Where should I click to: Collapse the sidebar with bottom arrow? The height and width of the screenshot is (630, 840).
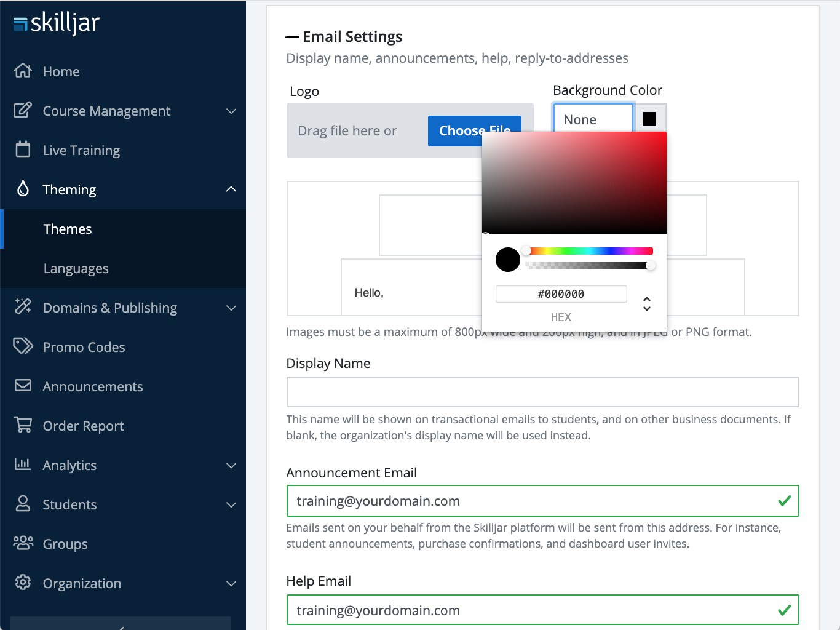(121, 624)
